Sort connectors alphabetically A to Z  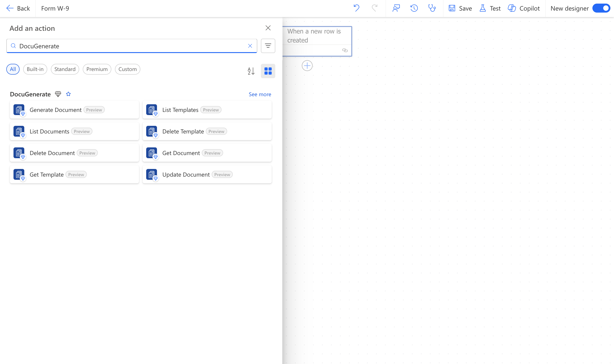(251, 71)
